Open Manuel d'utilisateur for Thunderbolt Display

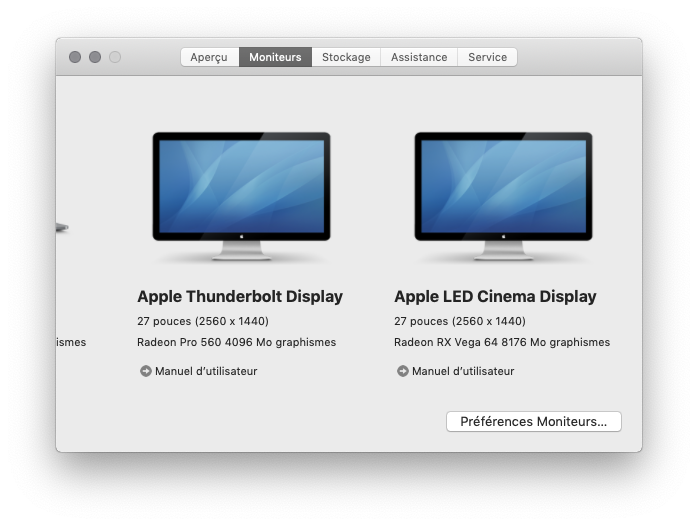[206, 371]
